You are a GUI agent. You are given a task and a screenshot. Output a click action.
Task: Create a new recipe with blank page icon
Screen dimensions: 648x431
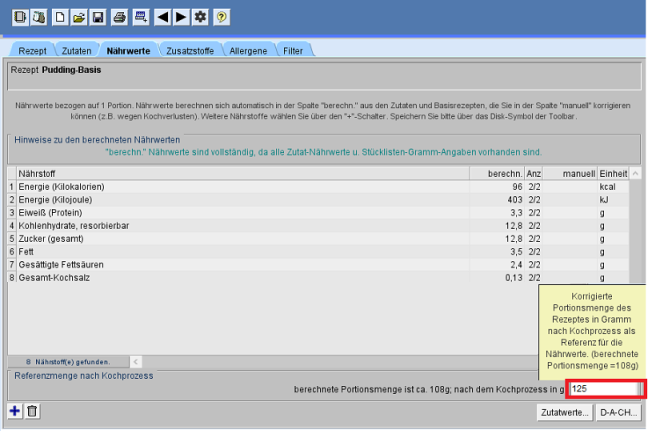coord(60,17)
